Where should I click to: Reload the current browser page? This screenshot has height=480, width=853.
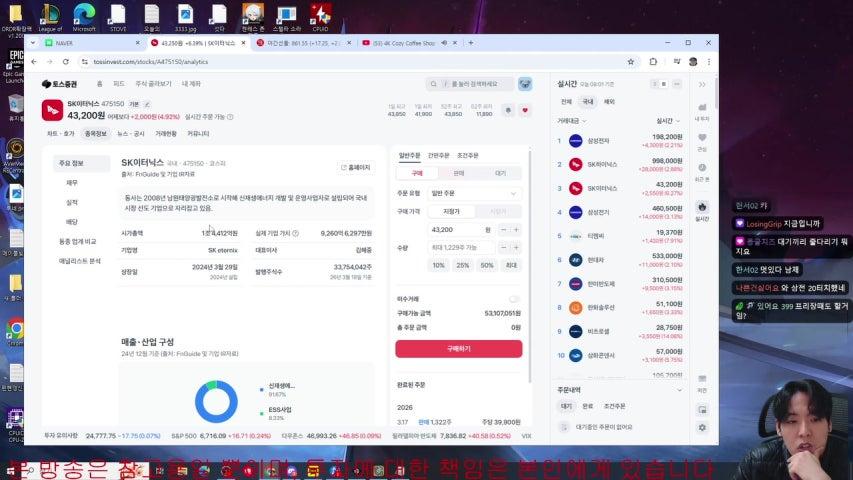[66, 62]
